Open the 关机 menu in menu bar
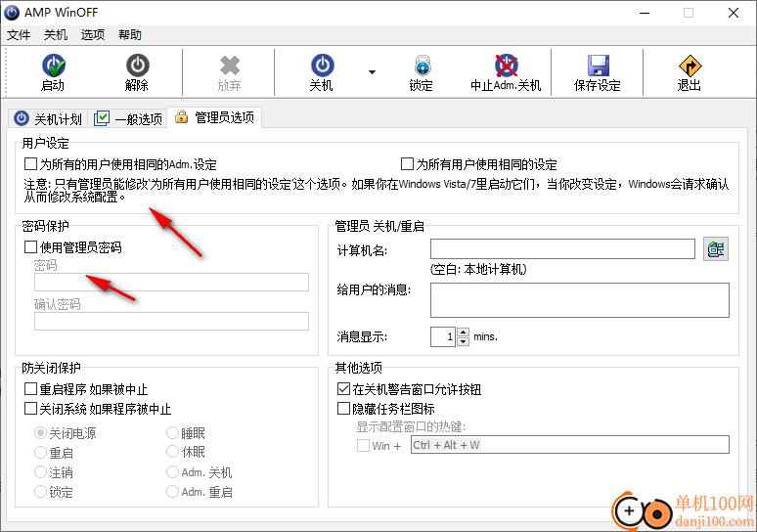 click(56, 35)
